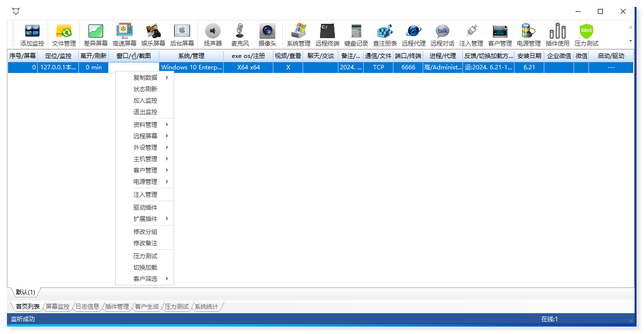Expand the 复制数据 submenu
This screenshot has height=334, width=644.
point(145,78)
